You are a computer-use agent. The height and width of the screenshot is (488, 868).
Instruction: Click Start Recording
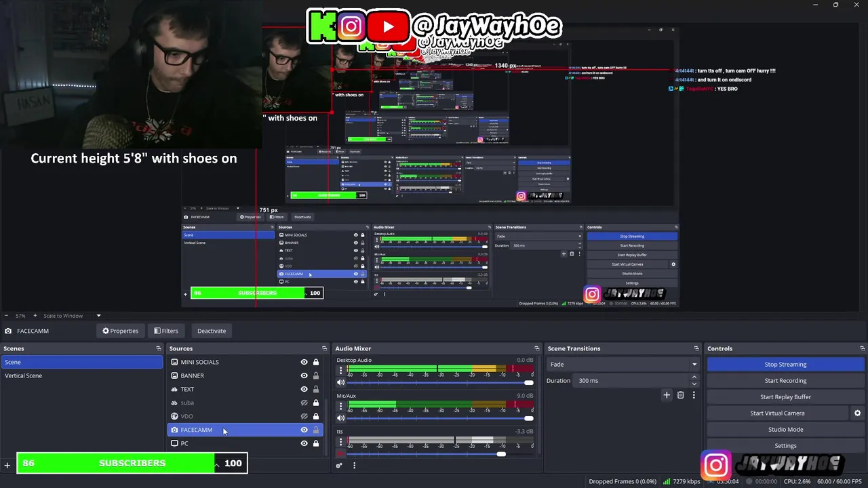785,380
